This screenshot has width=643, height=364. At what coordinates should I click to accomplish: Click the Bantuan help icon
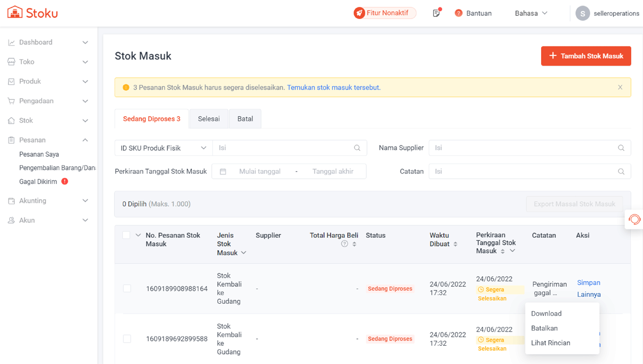point(459,13)
